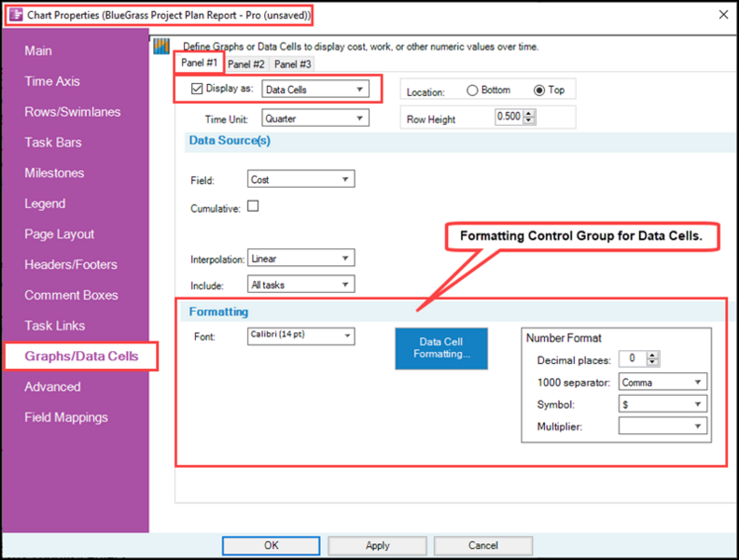This screenshot has height=560, width=739.
Task: Switch to the Panel #2 tab
Action: [x=246, y=64]
